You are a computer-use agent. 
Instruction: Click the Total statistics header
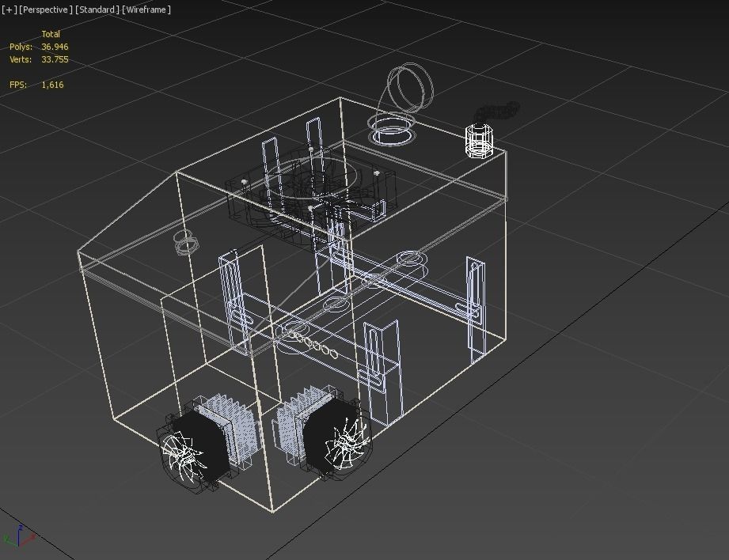click(51, 34)
